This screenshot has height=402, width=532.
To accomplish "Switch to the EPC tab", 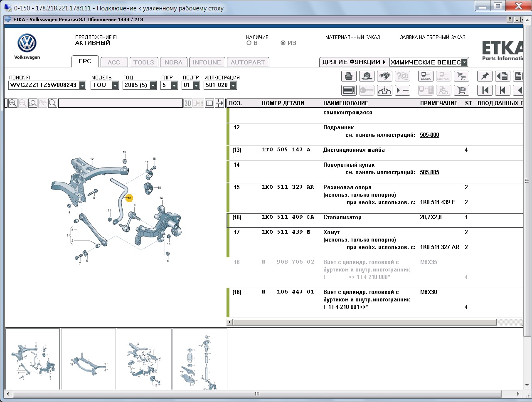I will (x=85, y=61).
